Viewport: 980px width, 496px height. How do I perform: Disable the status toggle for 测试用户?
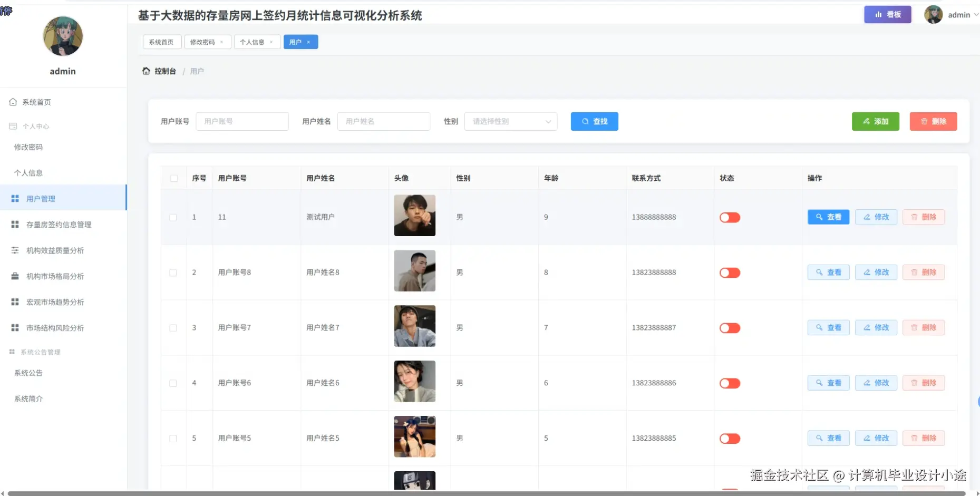tap(730, 217)
